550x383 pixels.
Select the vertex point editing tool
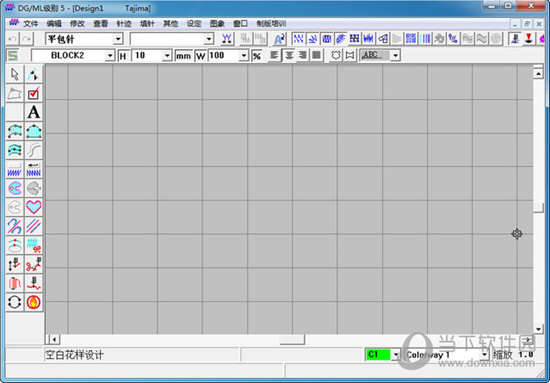tap(33, 74)
